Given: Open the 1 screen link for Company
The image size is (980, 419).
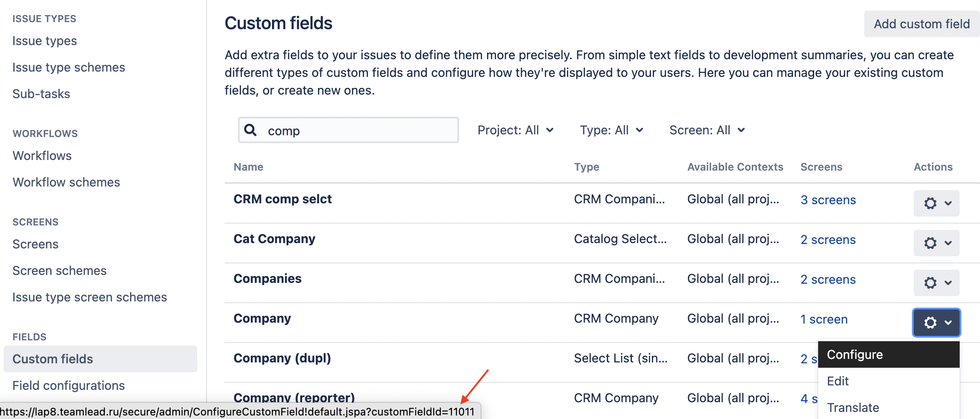Looking at the screenshot, I should click(823, 319).
